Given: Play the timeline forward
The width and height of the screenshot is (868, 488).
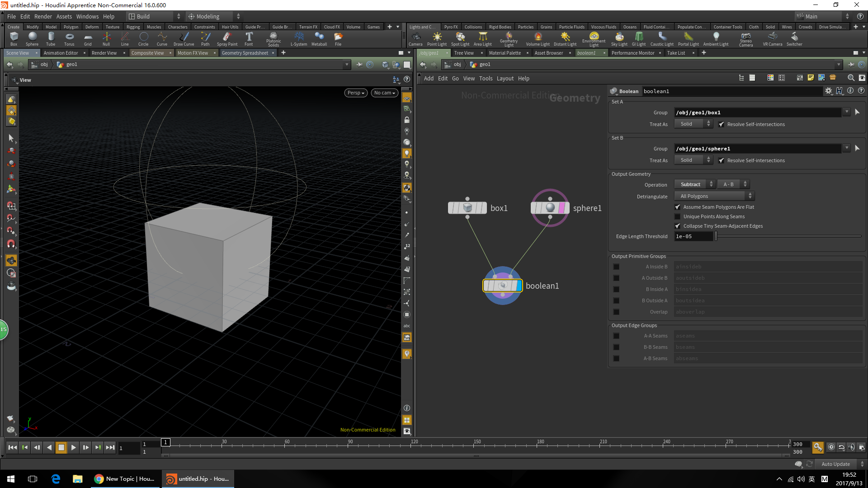Looking at the screenshot, I should coord(73,447).
